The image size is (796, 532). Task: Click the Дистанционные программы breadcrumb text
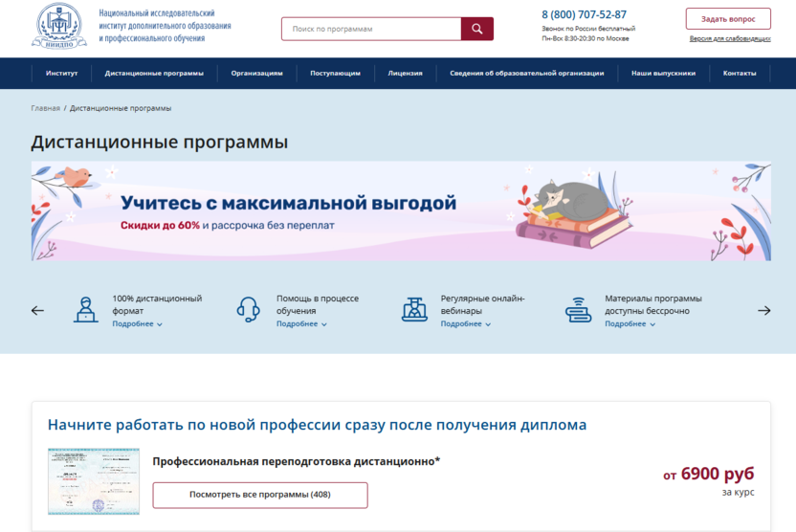tap(121, 108)
